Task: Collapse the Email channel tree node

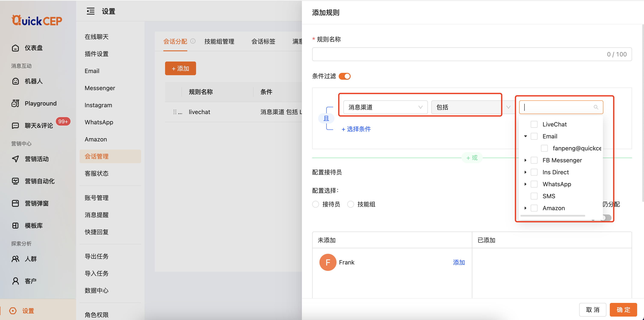Action: point(526,136)
